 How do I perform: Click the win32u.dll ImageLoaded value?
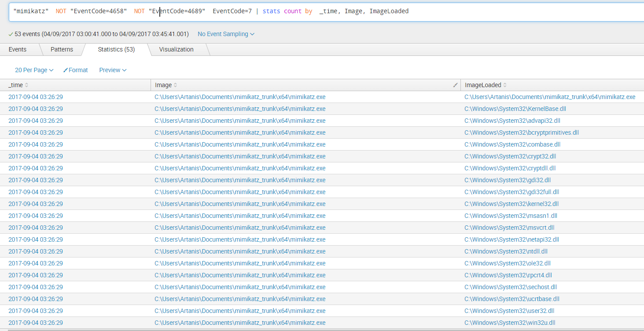[x=510, y=323]
